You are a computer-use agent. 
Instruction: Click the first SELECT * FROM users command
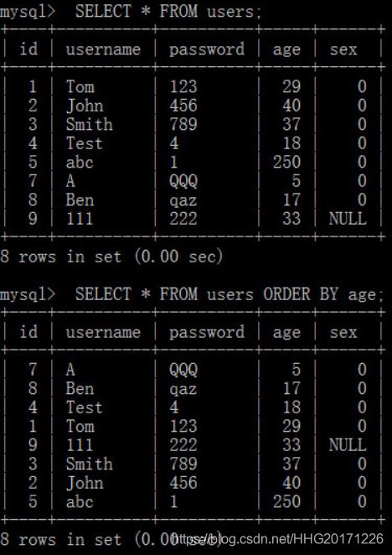(168, 12)
